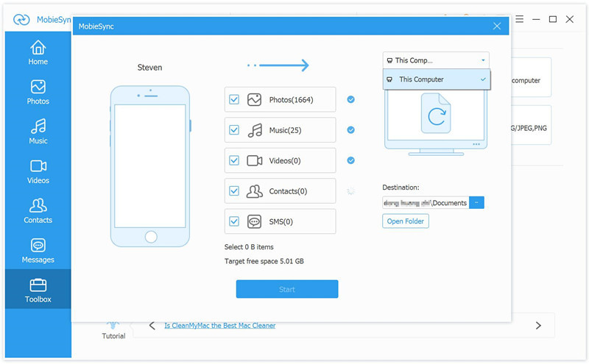Click the Destination path field

[x=426, y=203]
